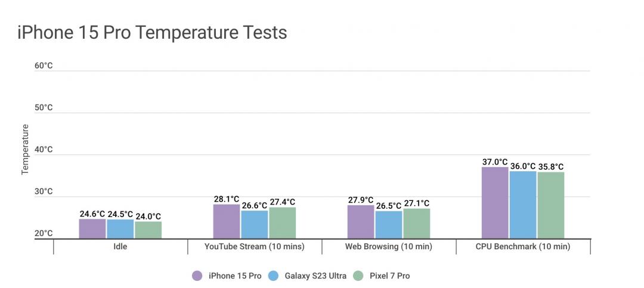Click the 37.0°C iPhone CPU Benchmark bar
644x288 pixels.
(495, 203)
